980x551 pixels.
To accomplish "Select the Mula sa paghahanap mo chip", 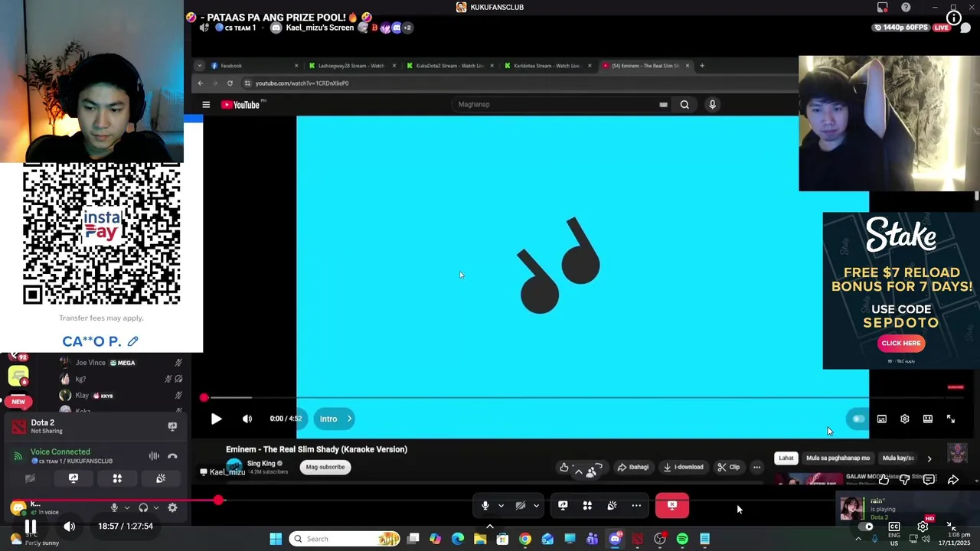I will [838, 458].
